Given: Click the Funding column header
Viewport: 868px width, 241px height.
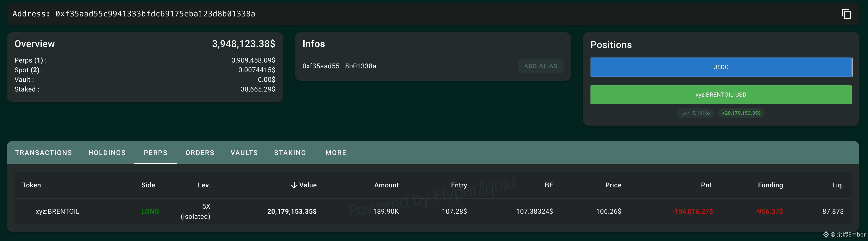Looking at the screenshot, I should [x=770, y=185].
